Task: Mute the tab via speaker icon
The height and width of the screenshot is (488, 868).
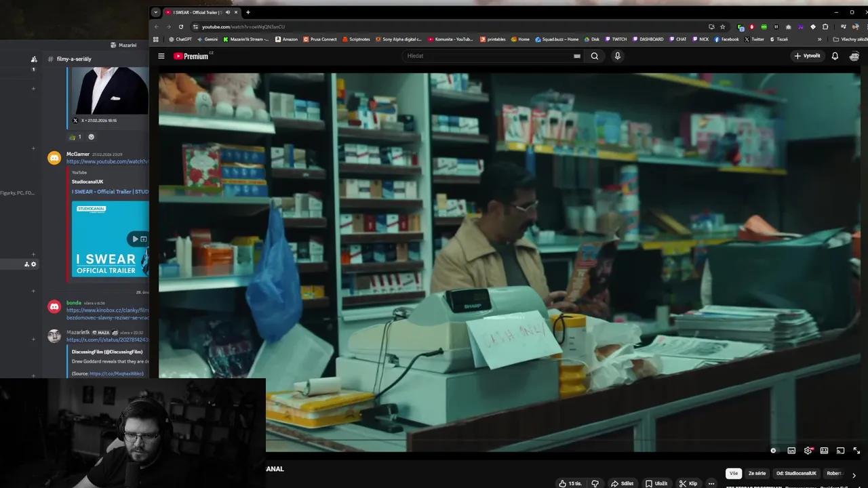Action: pos(227,12)
